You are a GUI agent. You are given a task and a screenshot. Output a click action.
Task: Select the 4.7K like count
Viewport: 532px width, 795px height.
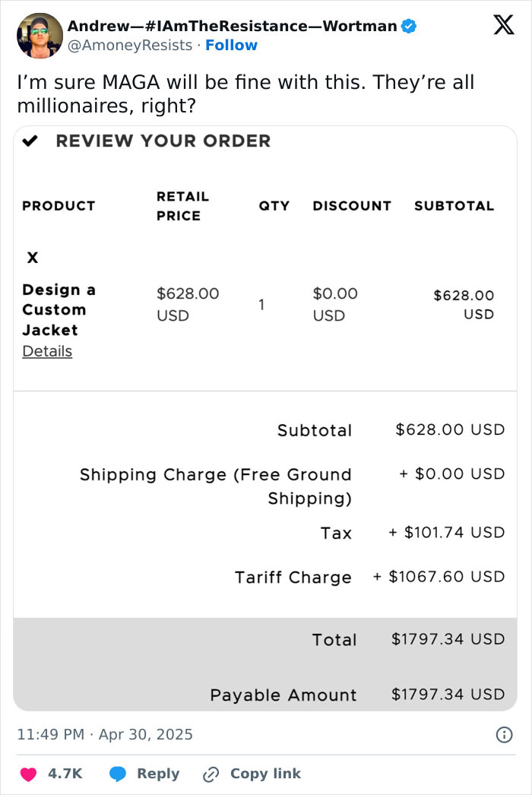click(x=65, y=773)
